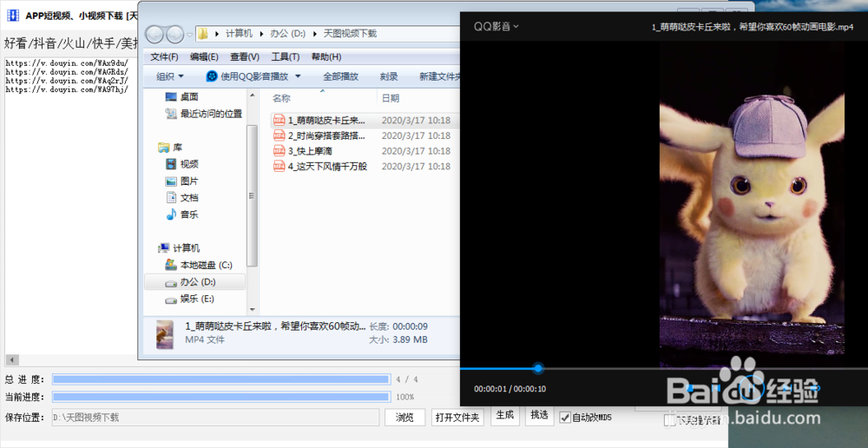Select 最近访问的位置 in the navigation pane

(x=204, y=114)
